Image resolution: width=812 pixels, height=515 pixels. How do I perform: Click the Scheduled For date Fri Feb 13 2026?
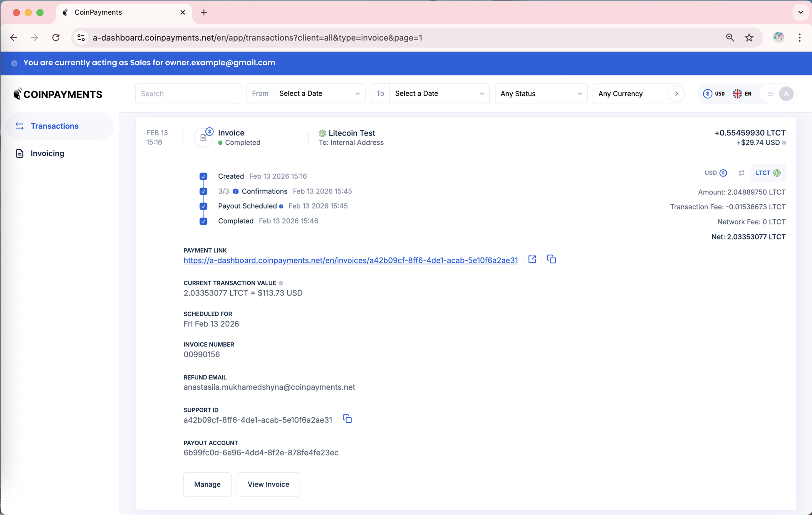pyautogui.click(x=211, y=324)
